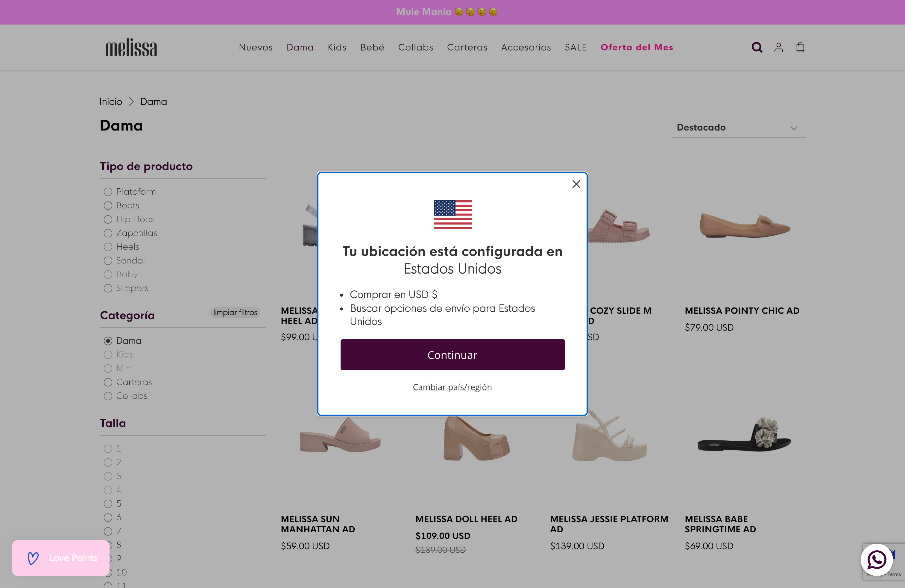Viewport: 905px width, 588px height.
Task: Open the account profile icon
Action: point(778,47)
